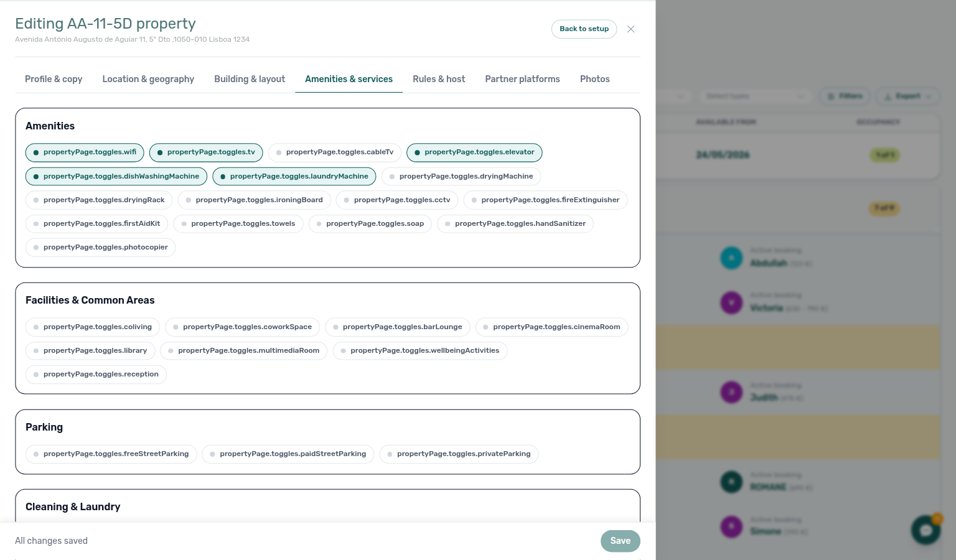The image size is (956, 560).
Task: Enable the dryingMachine amenity toggle
Action: click(x=461, y=177)
